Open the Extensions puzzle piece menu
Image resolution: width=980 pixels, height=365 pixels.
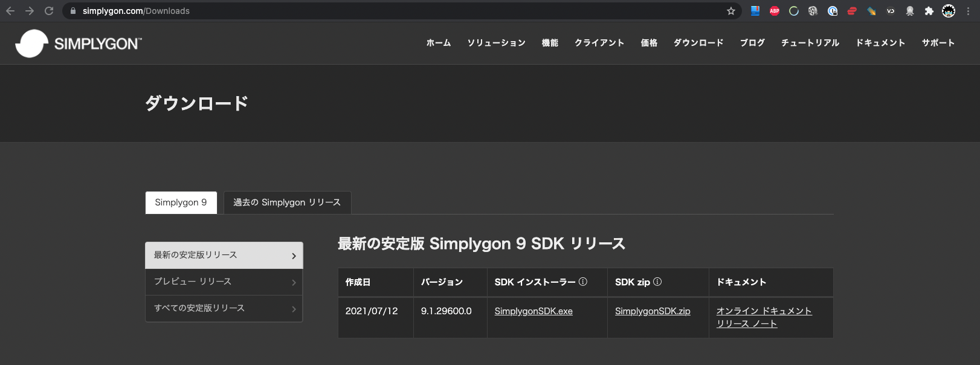[x=929, y=11]
